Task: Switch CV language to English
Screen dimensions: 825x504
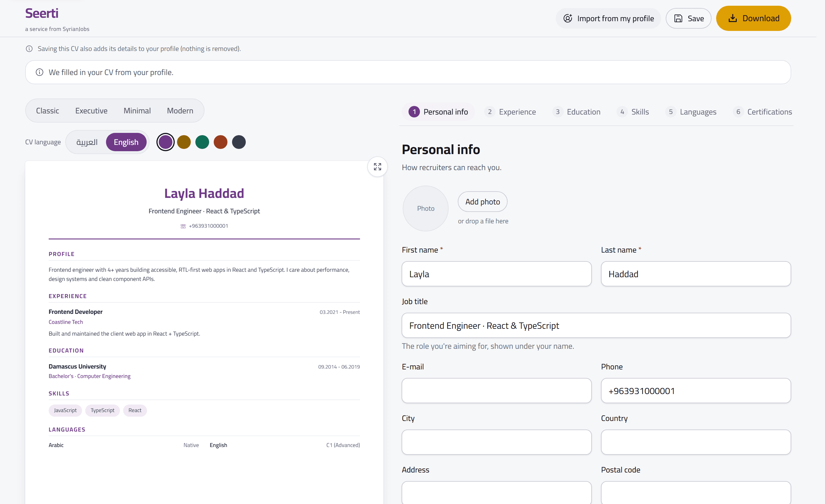Action: 126,142
